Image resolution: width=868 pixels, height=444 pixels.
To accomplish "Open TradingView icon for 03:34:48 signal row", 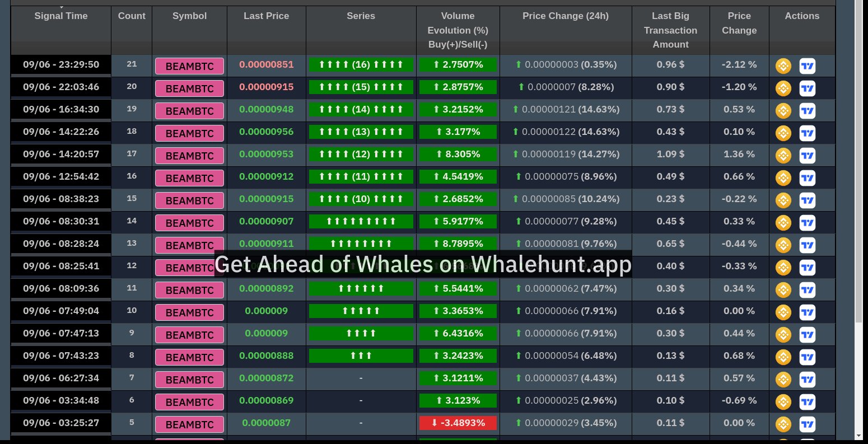I will 807,402.
